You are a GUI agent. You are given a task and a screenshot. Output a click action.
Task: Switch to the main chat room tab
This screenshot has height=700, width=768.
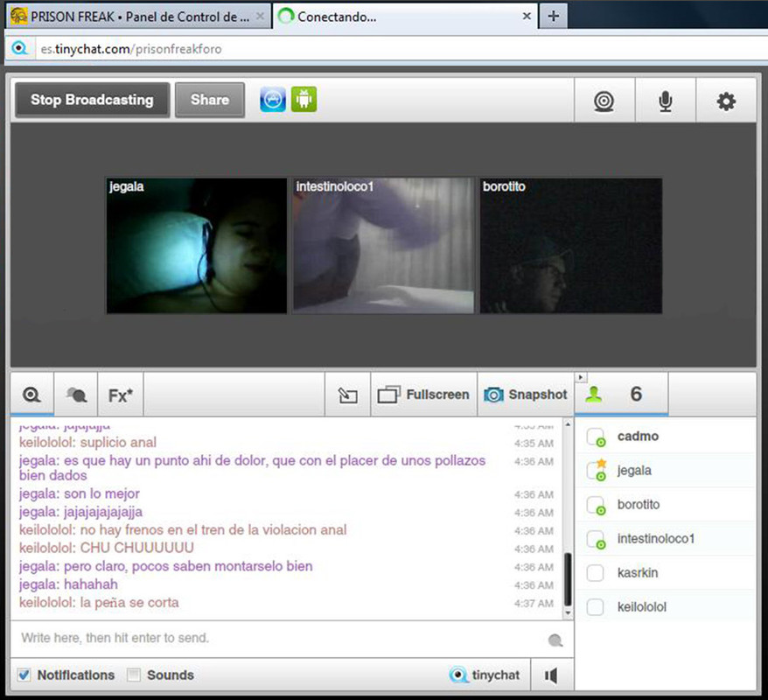coord(31,395)
